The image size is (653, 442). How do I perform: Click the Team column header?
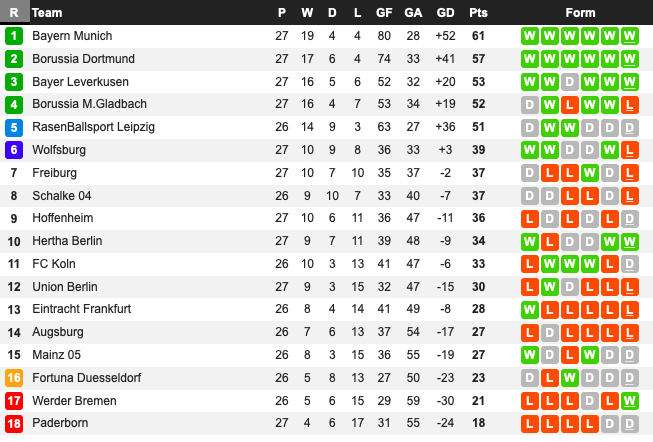[47, 13]
